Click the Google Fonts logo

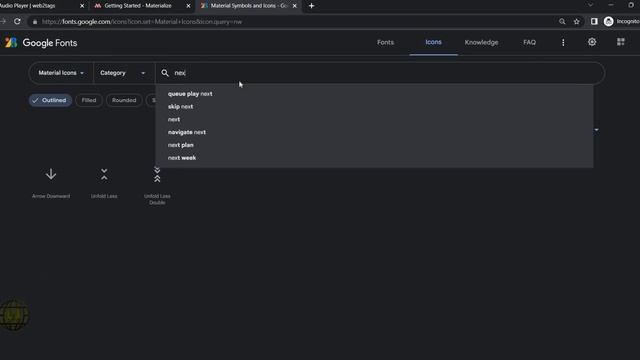[x=41, y=42]
